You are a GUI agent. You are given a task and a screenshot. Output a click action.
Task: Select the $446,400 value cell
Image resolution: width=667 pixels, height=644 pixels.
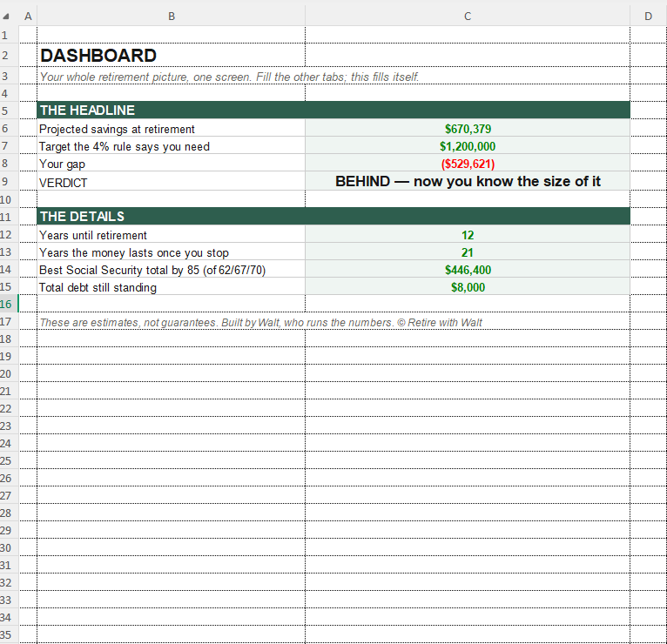(x=468, y=270)
